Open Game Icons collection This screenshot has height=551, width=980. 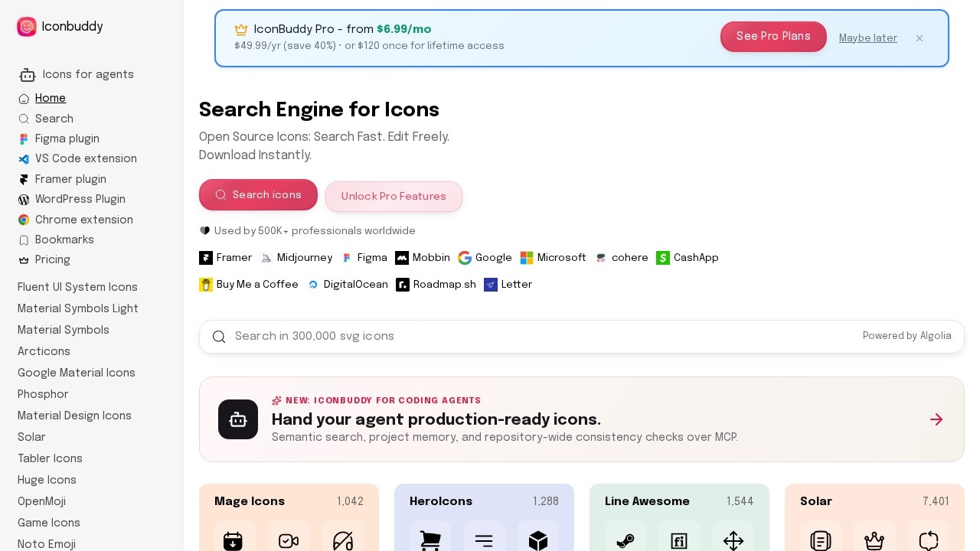click(x=49, y=523)
